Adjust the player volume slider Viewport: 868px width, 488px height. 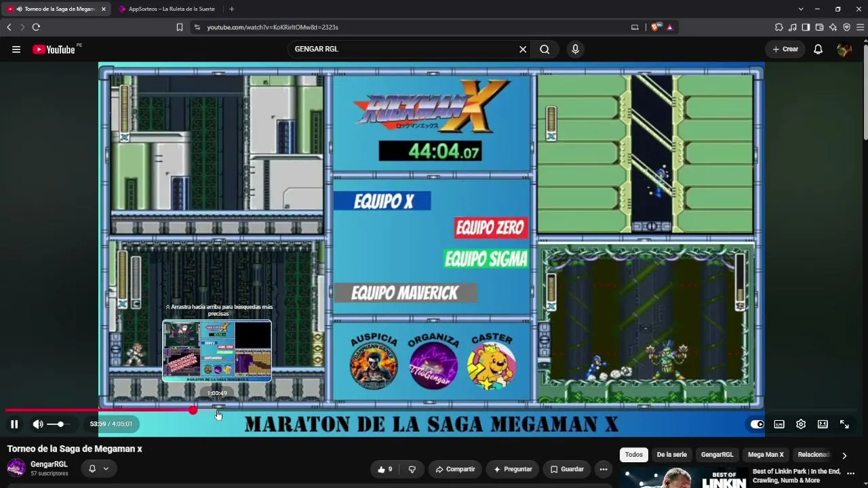(59, 424)
